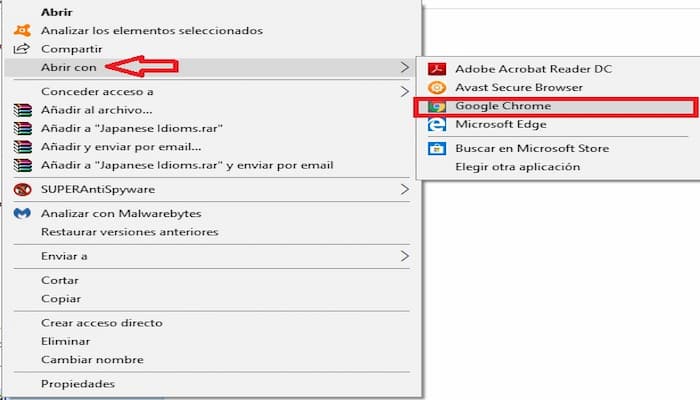
Task: Expand the Enviar a submenu arrow
Action: (404, 256)
